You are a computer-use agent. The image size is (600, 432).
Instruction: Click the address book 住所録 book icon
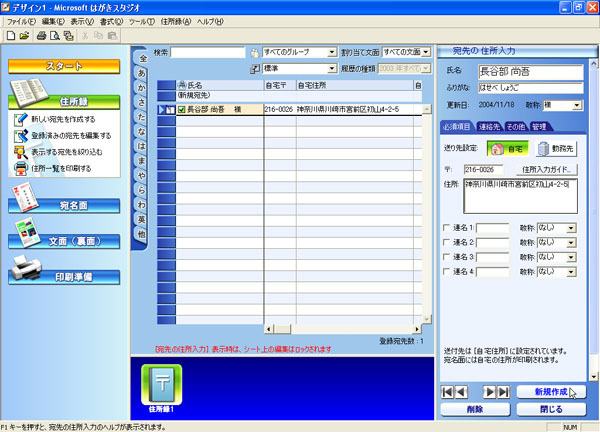tap(29, 91)
